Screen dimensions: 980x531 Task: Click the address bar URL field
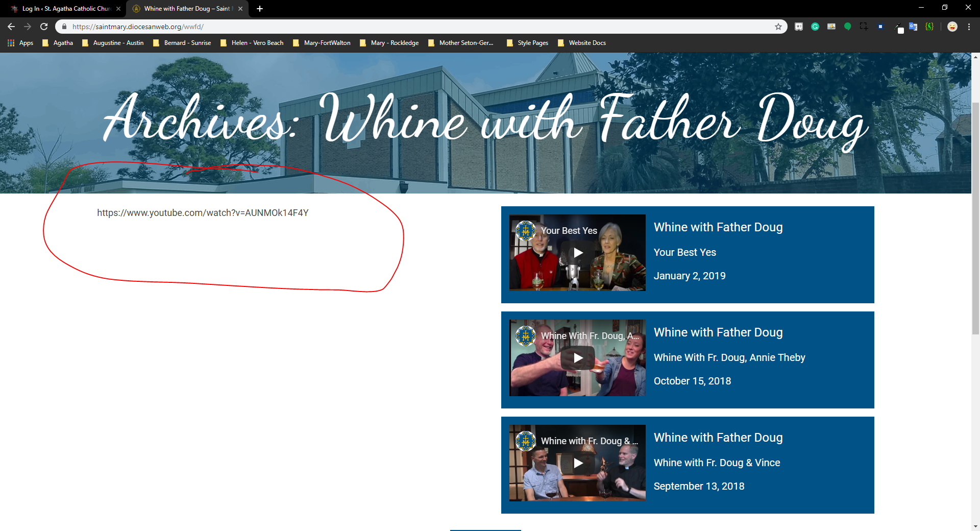408,27
